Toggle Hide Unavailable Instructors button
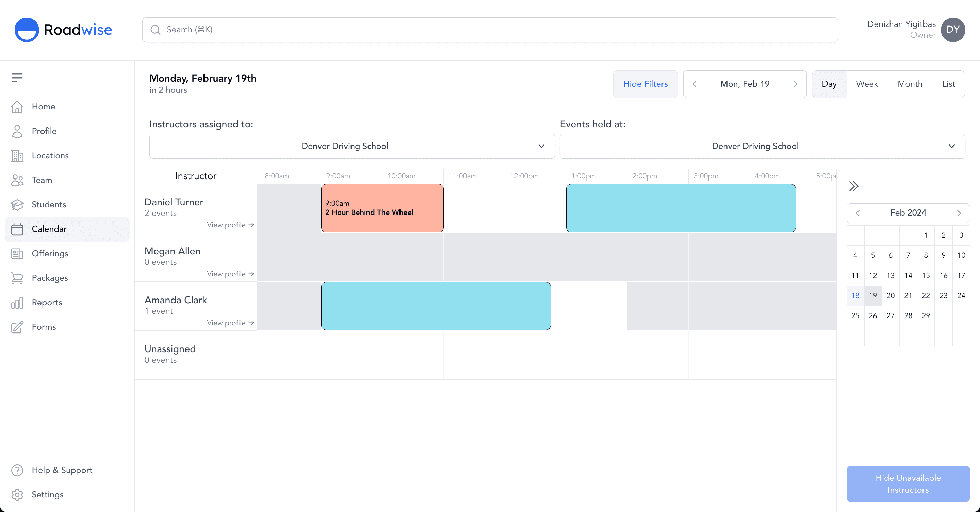 coord(908,484)
